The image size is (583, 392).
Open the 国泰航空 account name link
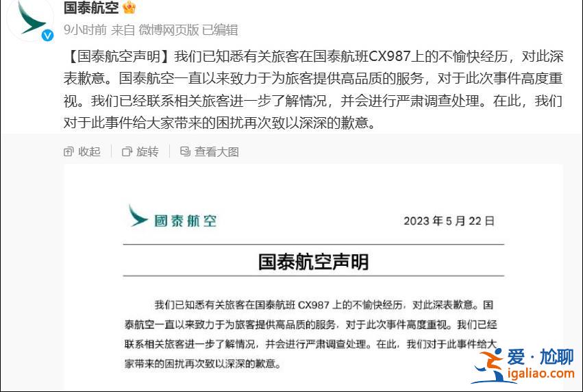point(91,8)
